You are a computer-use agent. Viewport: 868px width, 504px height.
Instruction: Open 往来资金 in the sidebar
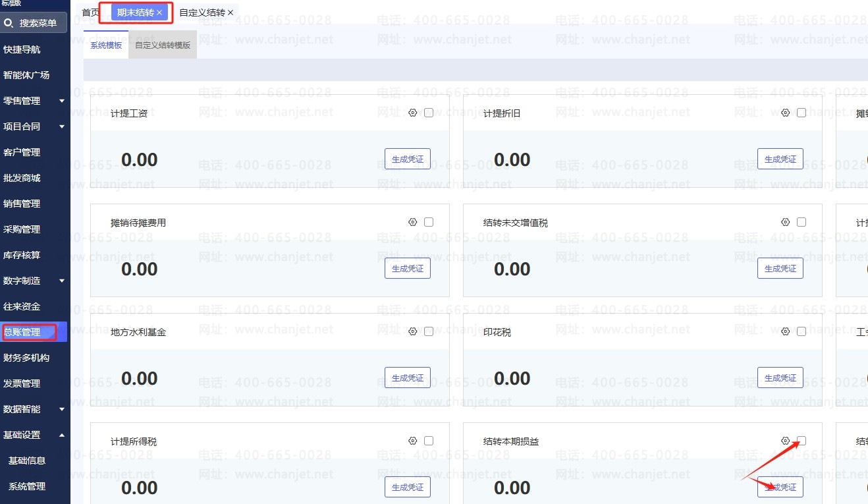[x=22, y=306]
